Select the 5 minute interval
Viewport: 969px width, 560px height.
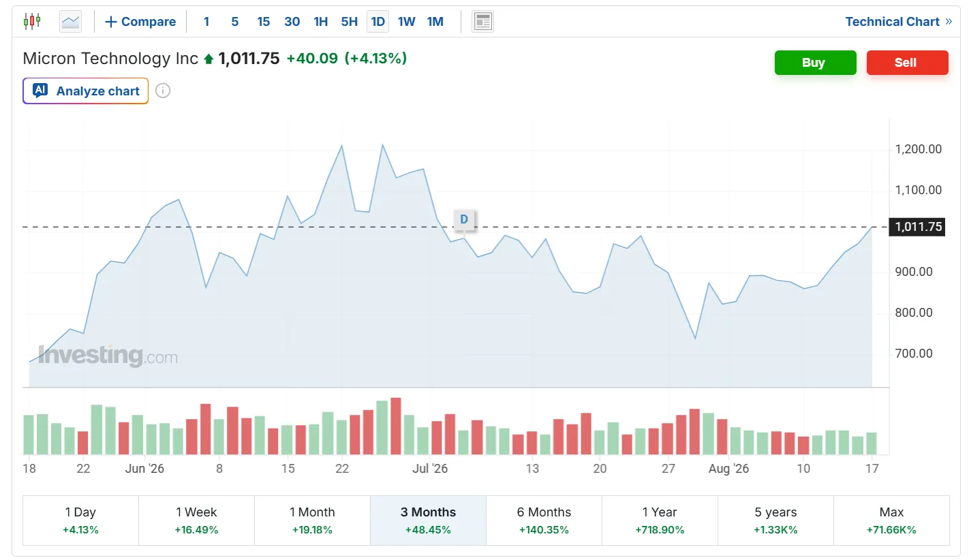[x=235, y=22]
